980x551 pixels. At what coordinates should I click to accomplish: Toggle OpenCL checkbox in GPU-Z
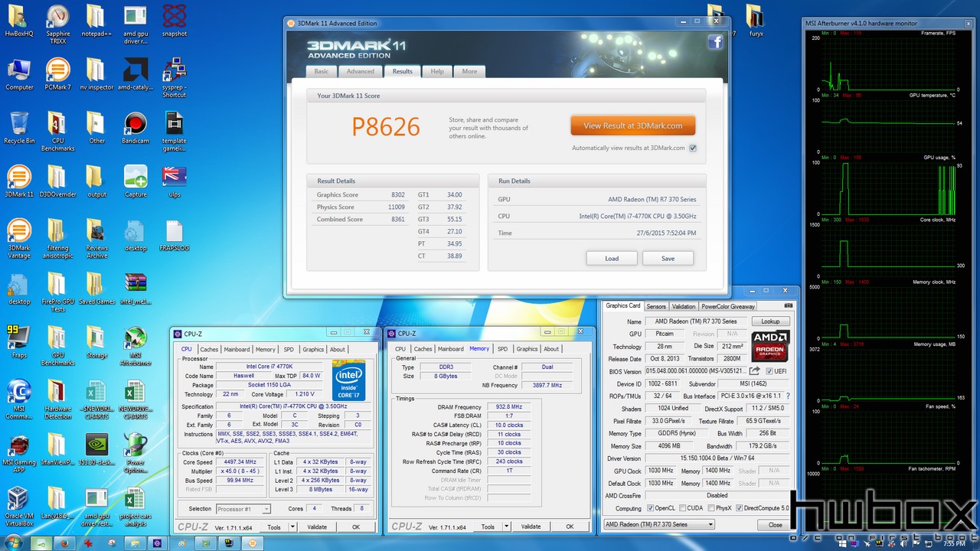pos(651,508)
